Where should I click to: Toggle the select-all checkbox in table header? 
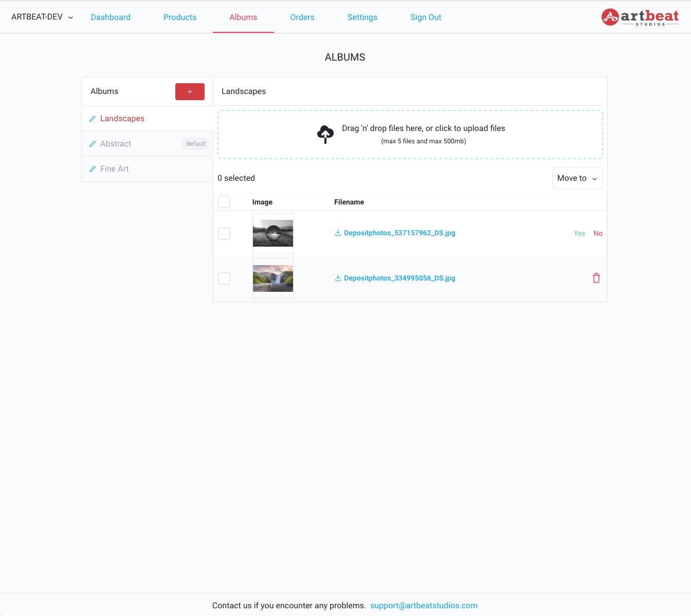(x=224, y=202)
